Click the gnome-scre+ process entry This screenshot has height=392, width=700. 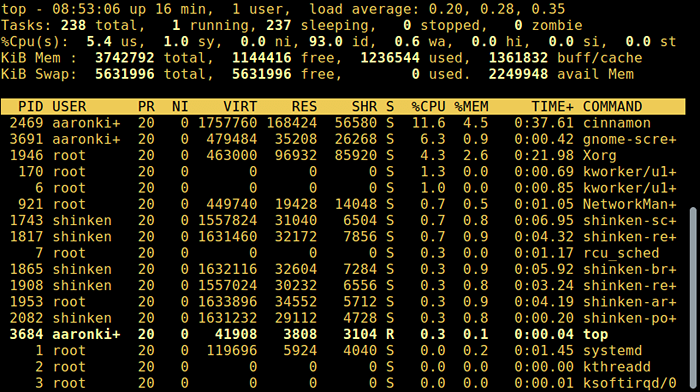click(x=629, y=139)
